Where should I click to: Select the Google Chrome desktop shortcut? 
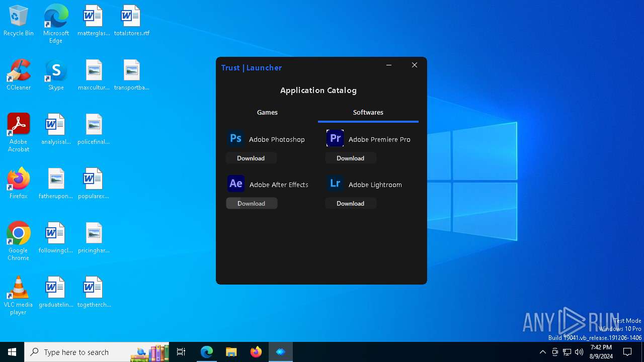click(19, 241)
